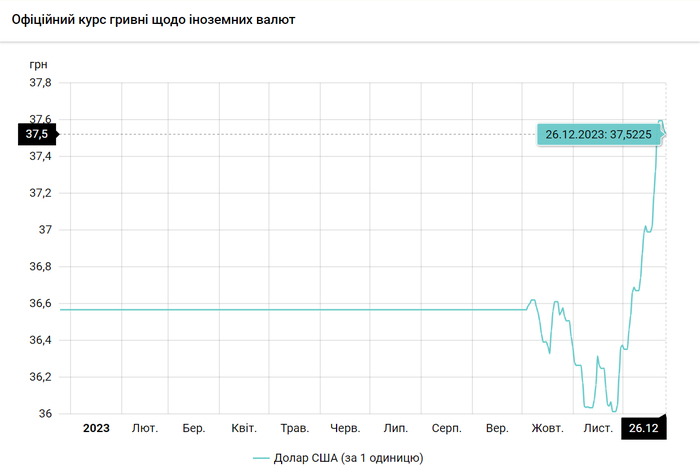This screenshot has width=700, height=470.
Task: Click the teal legend line swatch
Action: pyautogui.click(x=262, y=458)
